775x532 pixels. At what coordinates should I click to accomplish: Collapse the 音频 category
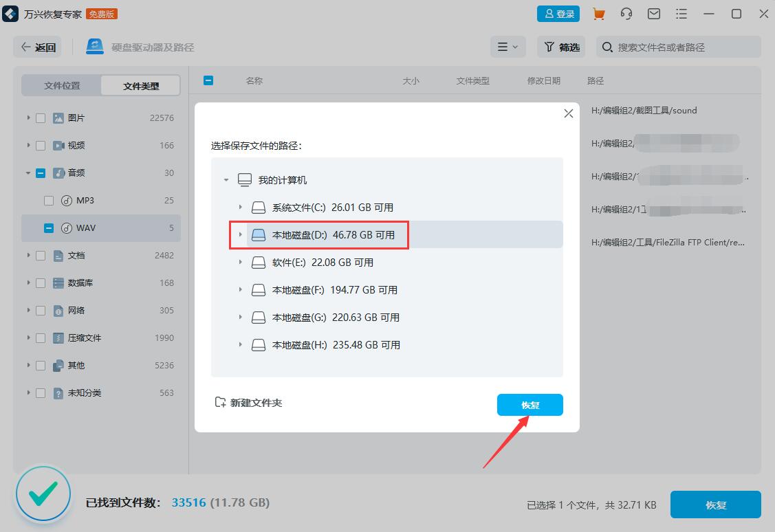pyautogui.click(x=28, y=173)
